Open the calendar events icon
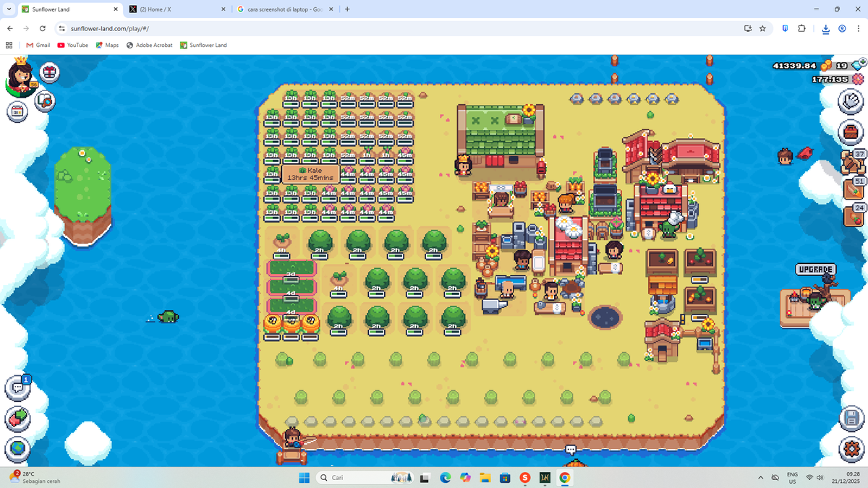This screenshot has height=488, width=868. pos(17,111)
